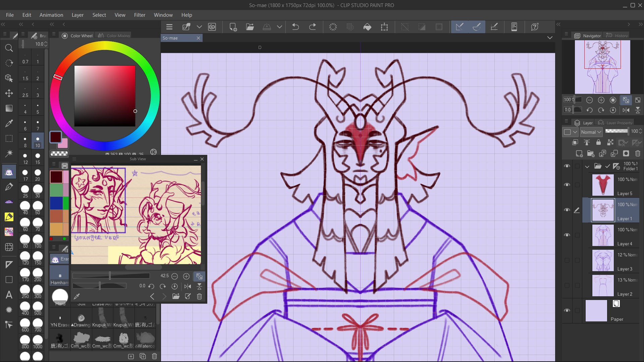Open the Normal blending mode dropdown
644x362 pixels.
(591, 132)
